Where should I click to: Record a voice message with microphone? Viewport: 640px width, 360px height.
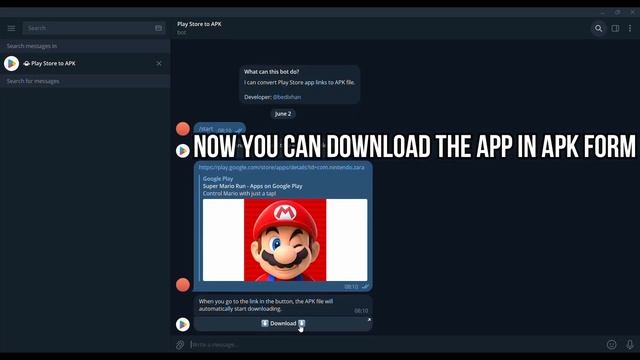(x=630, y=345)
